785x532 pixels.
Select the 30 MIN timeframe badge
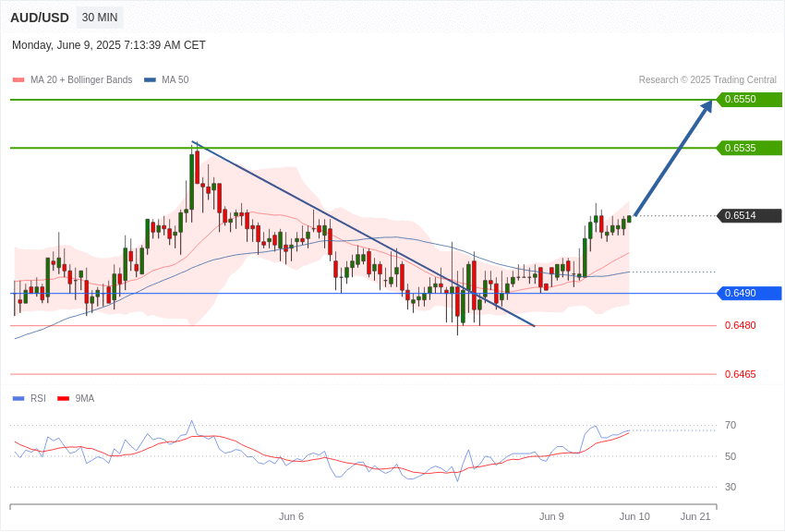[x=100, y=18]
